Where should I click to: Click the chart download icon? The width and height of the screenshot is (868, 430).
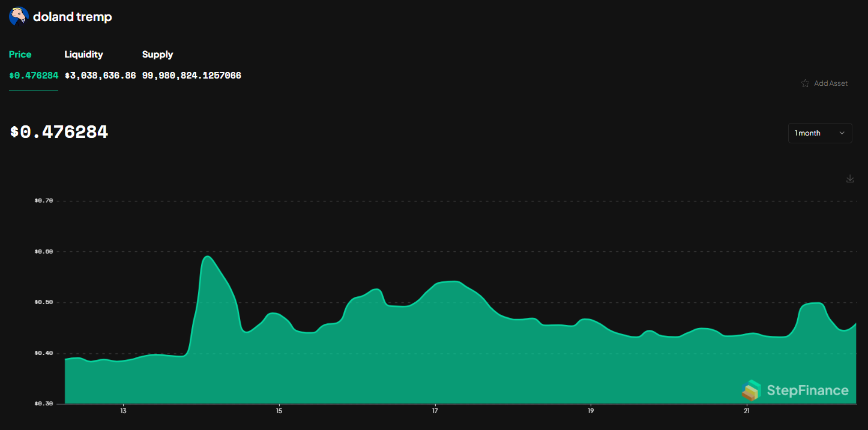(849, 178)
